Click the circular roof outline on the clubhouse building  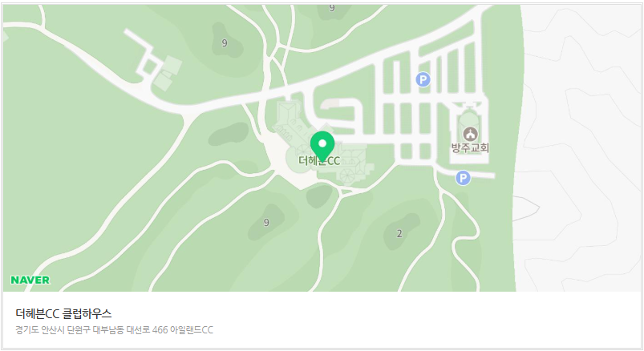coord(346,176)
